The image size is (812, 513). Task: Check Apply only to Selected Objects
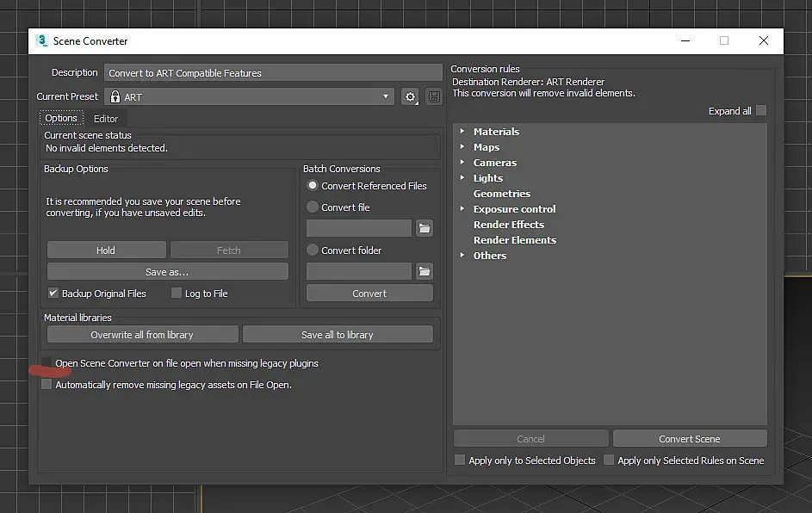point(459,460)
